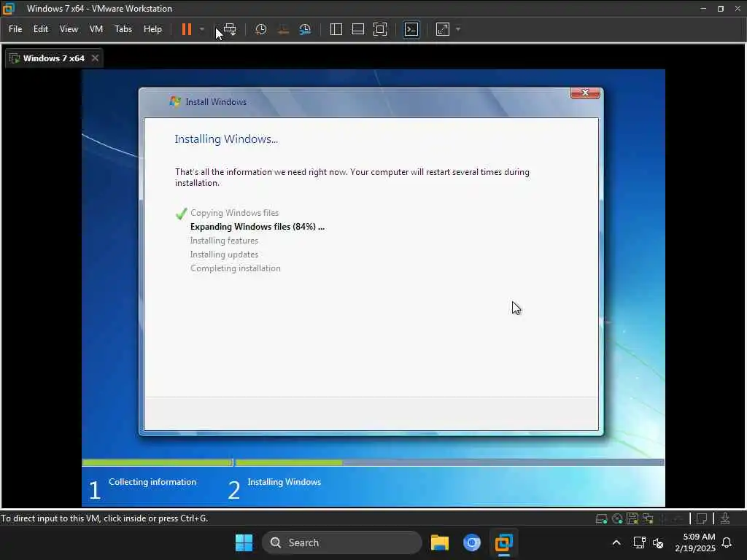747x560 pixels.
Task: Open the network tray icon
Action: pos(639,542)
